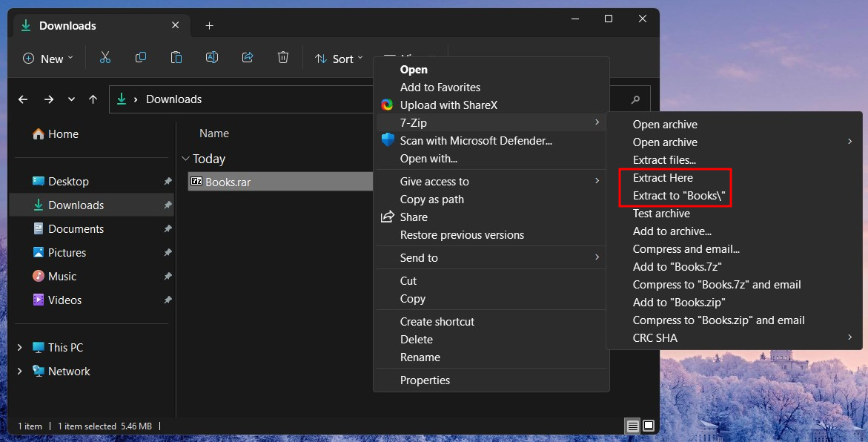Click the Copy icon in toolbar
868x442 pixels.
click(x=141, y=58)
